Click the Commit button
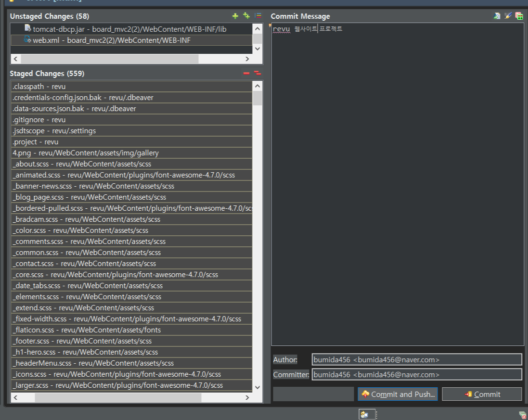Viewport: 528px width, 420px height. pos(482,394)
